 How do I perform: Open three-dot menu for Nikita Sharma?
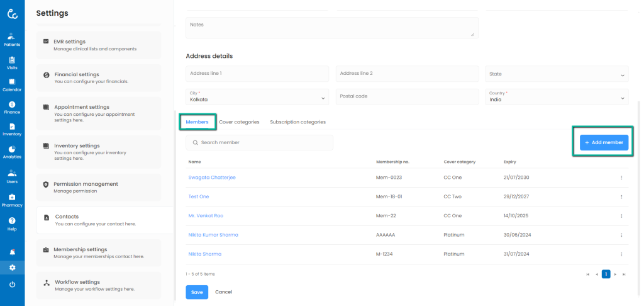pos(621,254)
